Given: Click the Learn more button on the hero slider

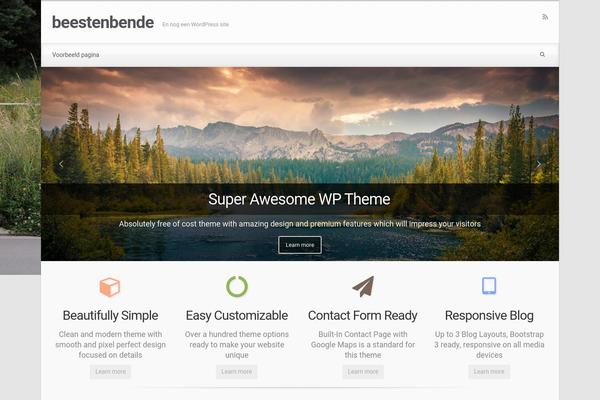Looking at the screenshot, I should pos(300,245).
